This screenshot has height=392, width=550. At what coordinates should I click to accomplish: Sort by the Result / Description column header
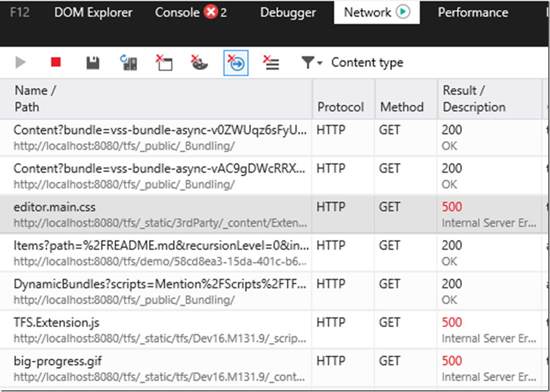point(490,99)
